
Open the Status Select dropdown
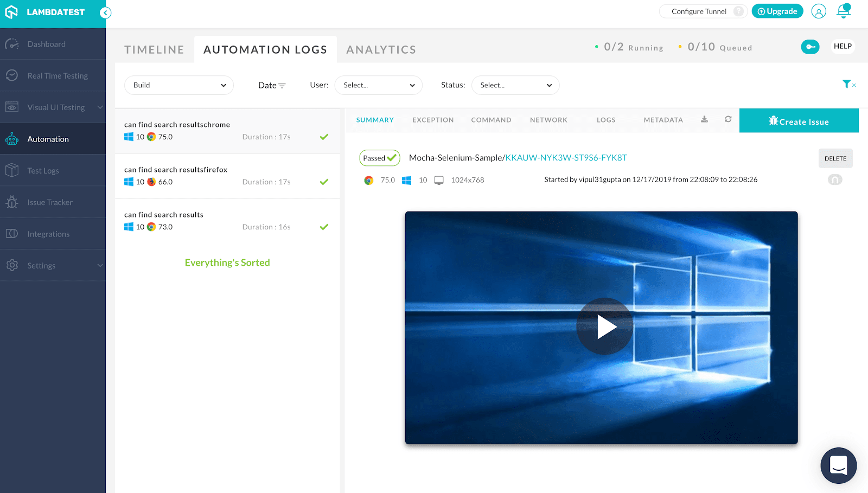click(x=515, y=85)
